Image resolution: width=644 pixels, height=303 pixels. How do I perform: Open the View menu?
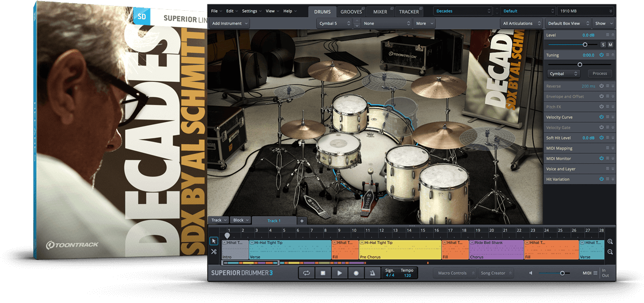click(273, 11)
